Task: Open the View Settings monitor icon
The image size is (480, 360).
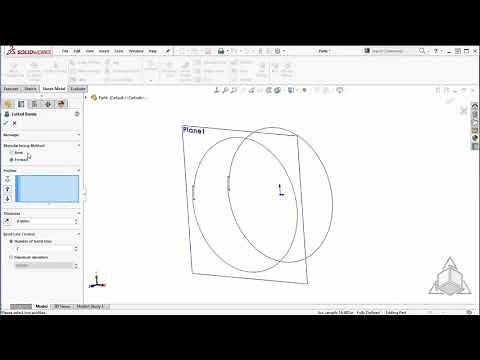Action: click(x=340, y=90)
